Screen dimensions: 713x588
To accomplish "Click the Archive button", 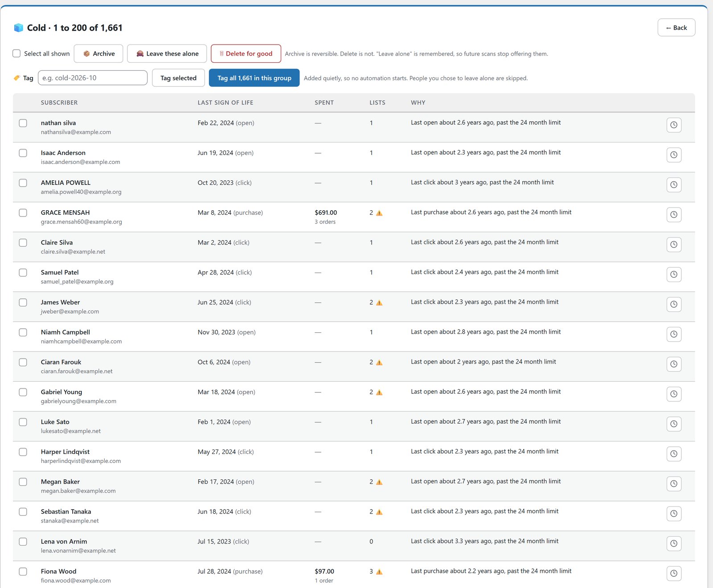I will coord(98,53).
